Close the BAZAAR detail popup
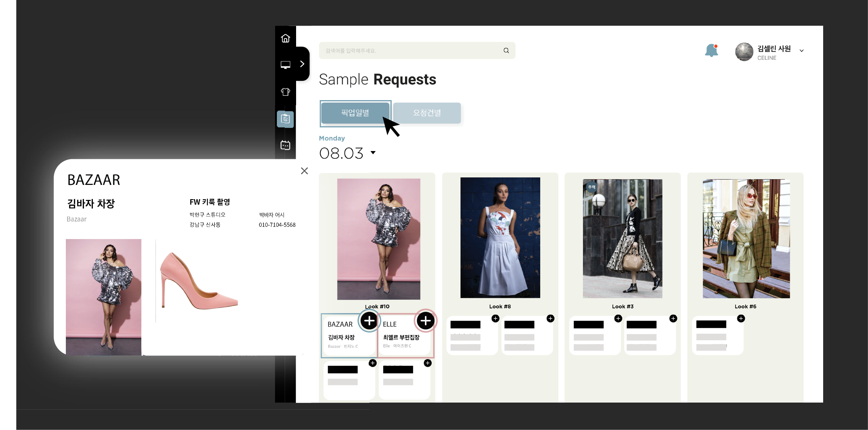Image resolution: width=868 pixels, height=430 pixels. [x=304, y=171]
